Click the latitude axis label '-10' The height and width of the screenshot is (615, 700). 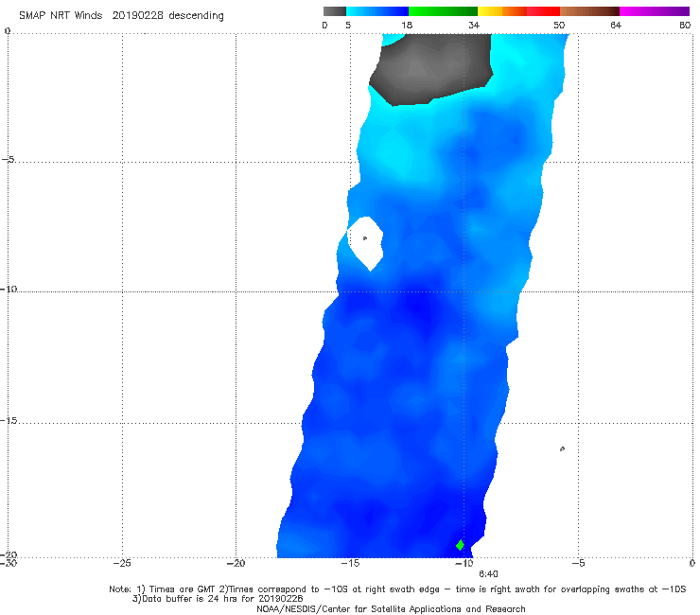(x=9, y=290)
